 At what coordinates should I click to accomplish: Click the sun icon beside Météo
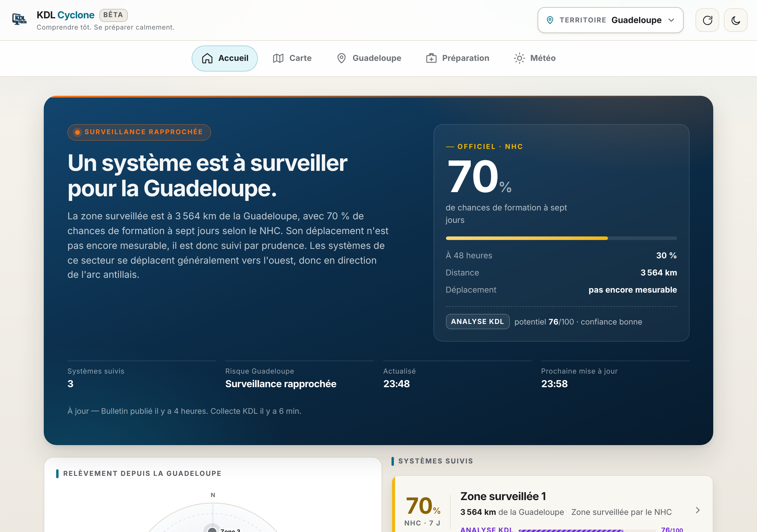(519, 58)
